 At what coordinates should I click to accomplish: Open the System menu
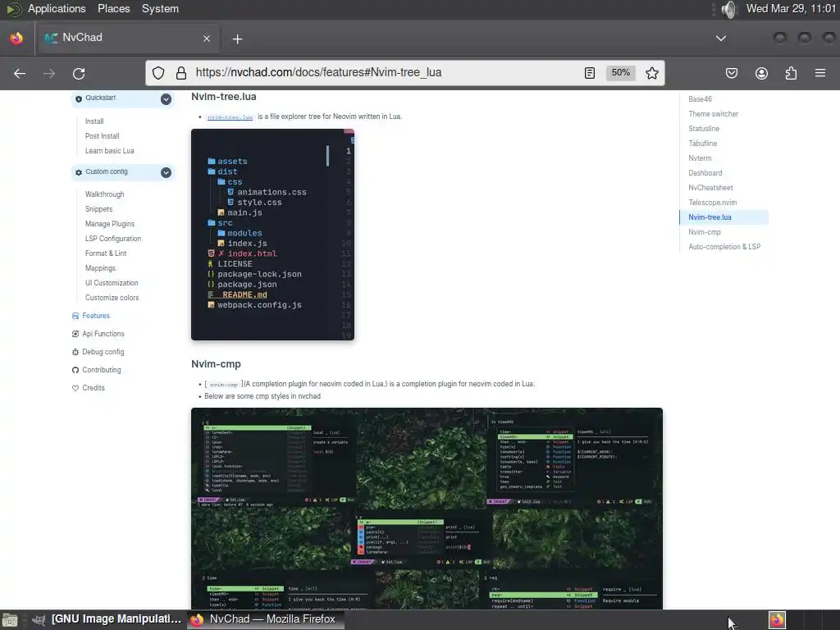(x=160, y=8)
